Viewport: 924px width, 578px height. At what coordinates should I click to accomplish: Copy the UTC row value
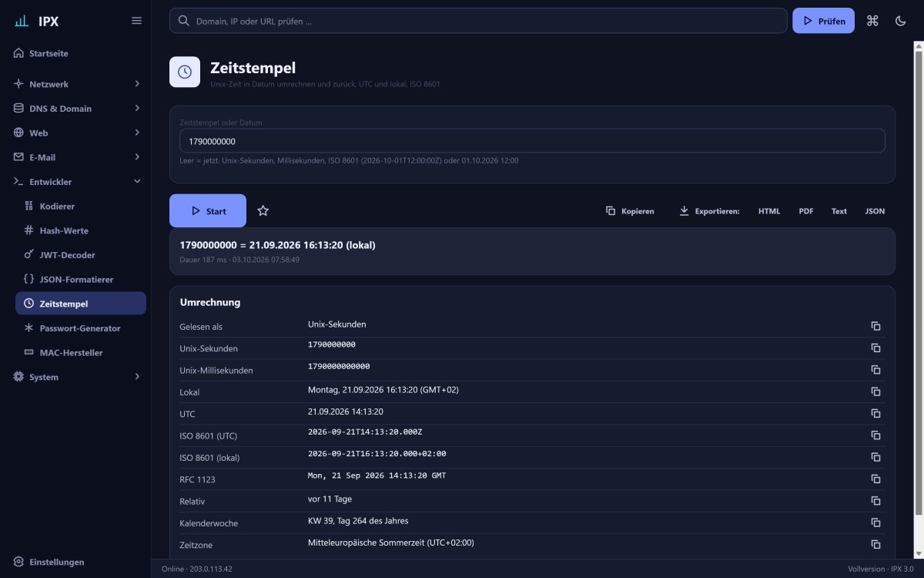click(x=875, y=413)
